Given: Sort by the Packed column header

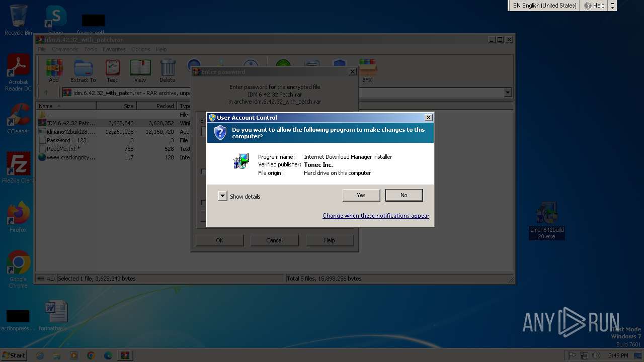Looking at the screenshot, I should pos(156,106).
